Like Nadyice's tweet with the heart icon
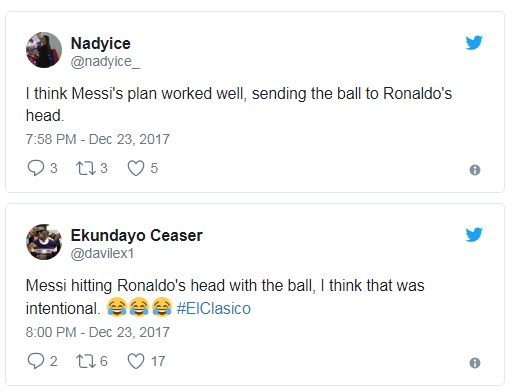Screen dimensions: 514x392 click(136, 168)
